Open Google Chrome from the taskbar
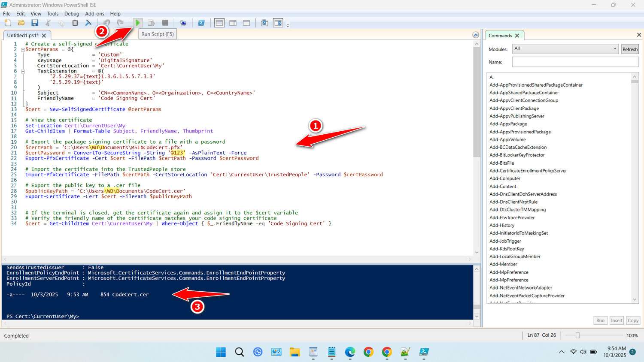 point(368,352)
